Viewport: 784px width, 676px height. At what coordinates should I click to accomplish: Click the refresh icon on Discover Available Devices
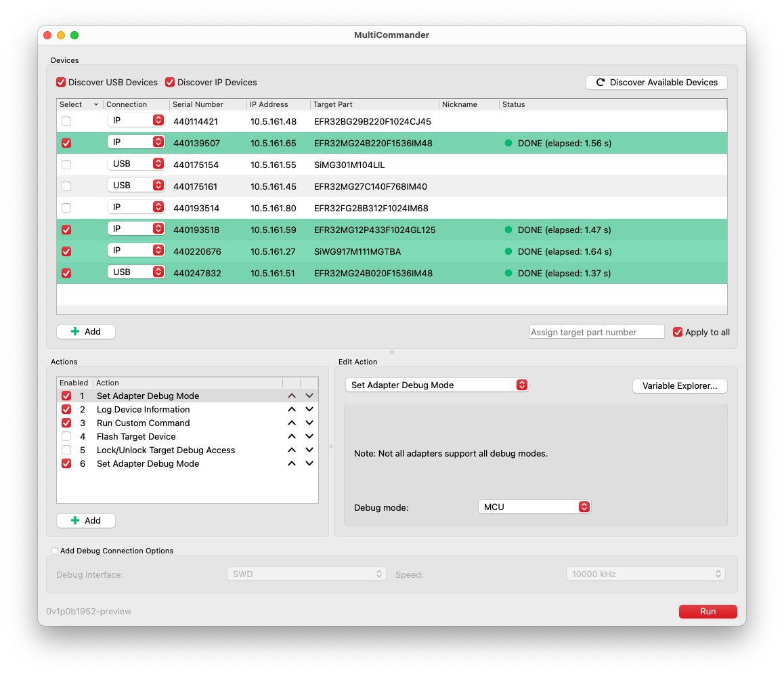click(x=600, y=83)
